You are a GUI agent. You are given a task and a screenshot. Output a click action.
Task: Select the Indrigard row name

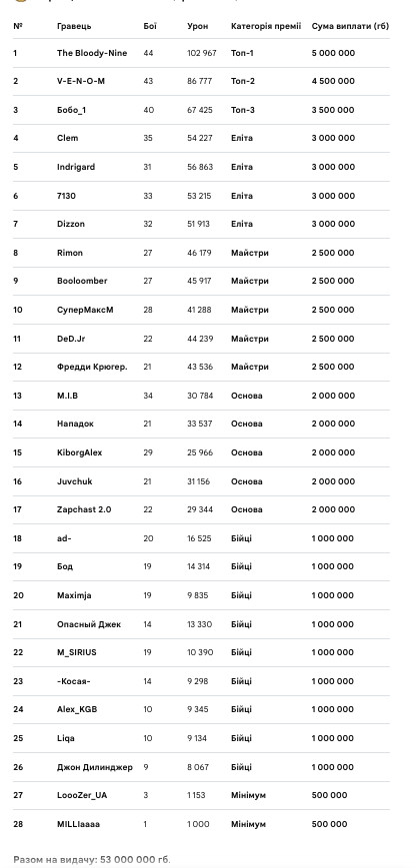pyautogui.click(x=76, y=167)
